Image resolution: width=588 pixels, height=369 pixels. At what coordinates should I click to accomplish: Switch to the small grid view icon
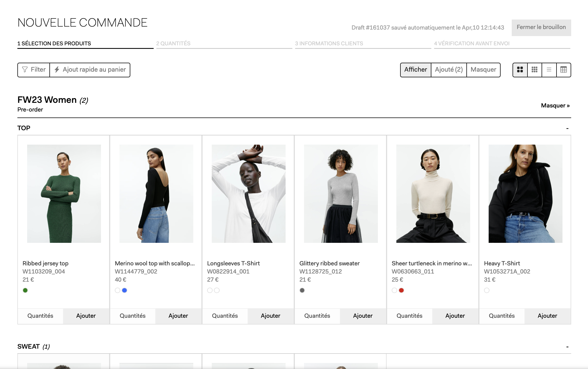click(x=534, y=70)
